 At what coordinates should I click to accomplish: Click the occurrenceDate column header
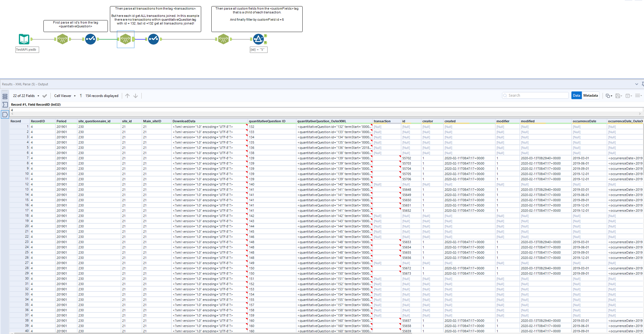pos(584,121)
